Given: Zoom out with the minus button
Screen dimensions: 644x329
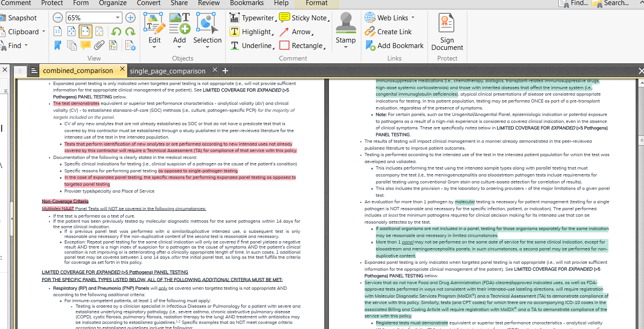Looking at the screenshot, I should (x=57, y=18).
